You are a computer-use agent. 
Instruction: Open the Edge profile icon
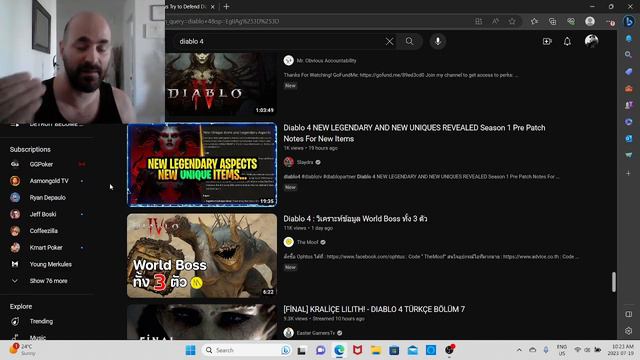pos(590,21)
